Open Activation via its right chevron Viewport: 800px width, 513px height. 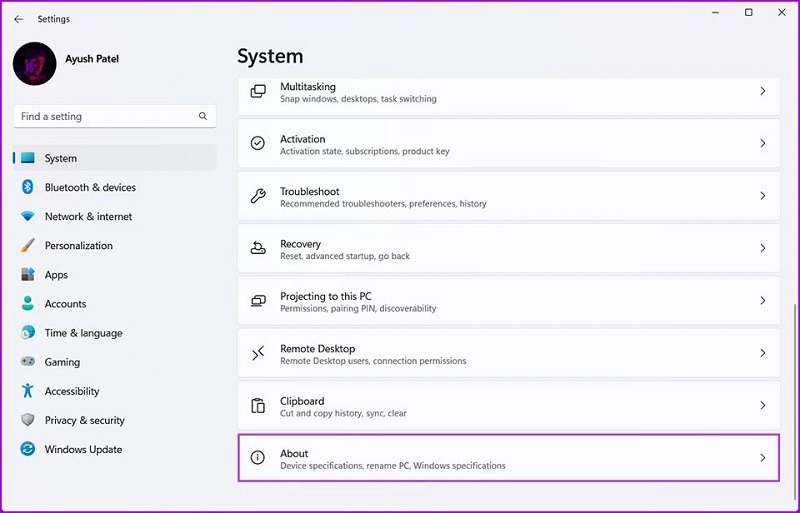click(x=762, y=144)
